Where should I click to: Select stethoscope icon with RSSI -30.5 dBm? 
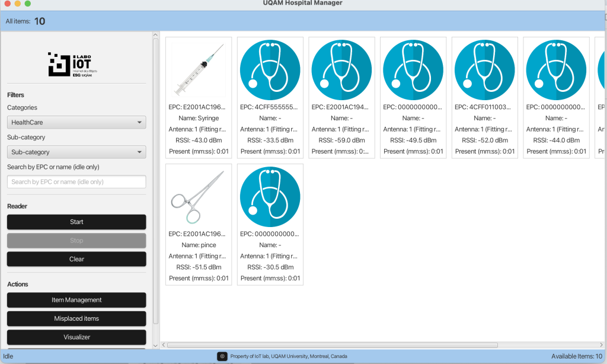pos(270,197)
